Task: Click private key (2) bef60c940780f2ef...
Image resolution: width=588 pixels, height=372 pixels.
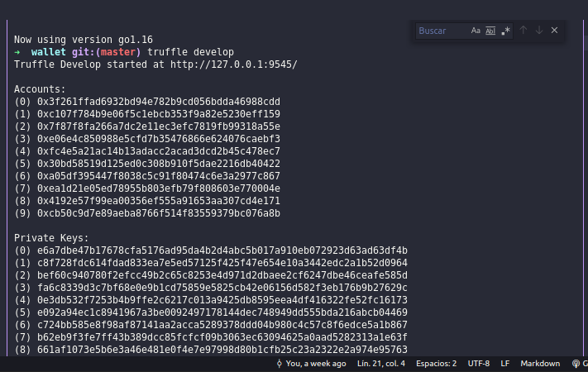Action: [222, 275]
